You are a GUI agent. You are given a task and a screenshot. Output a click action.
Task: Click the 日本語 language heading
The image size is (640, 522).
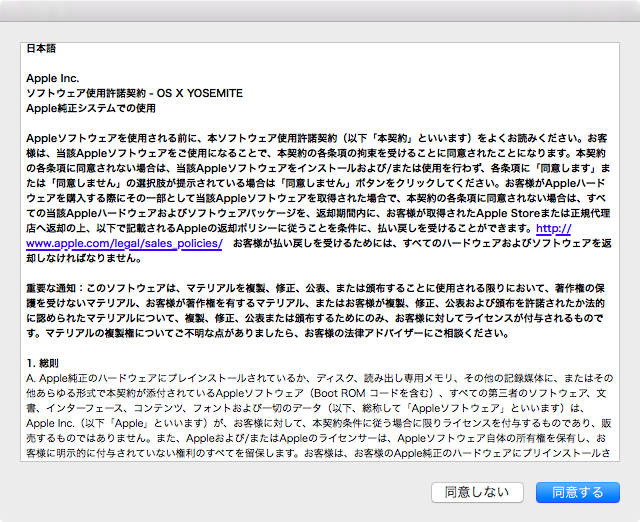click(41, 48)
